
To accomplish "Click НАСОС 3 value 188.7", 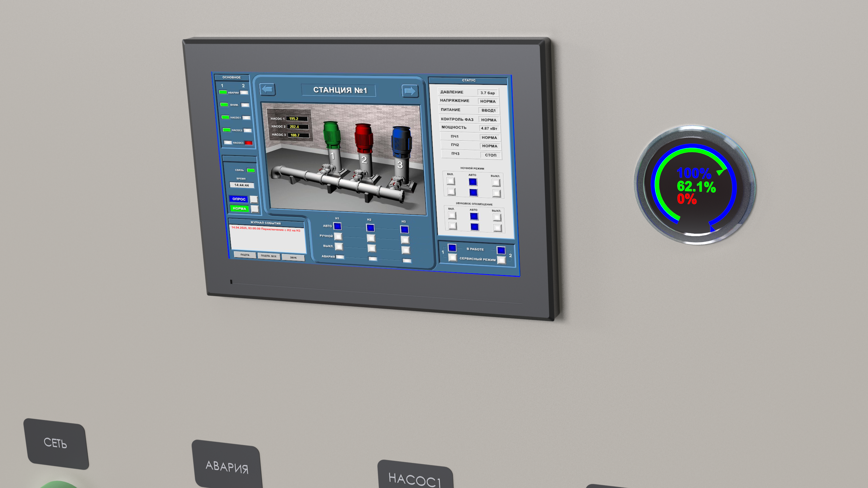I will tap(298, 135).
